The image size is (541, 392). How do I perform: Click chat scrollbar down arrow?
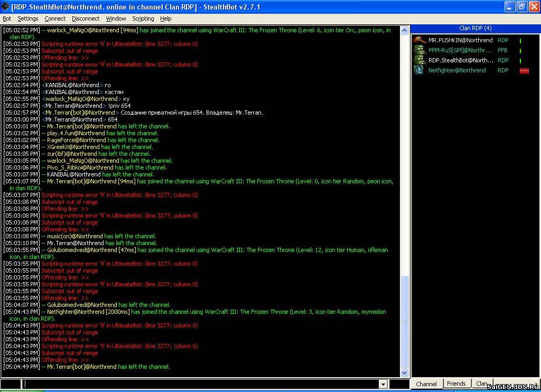[404, 372]
